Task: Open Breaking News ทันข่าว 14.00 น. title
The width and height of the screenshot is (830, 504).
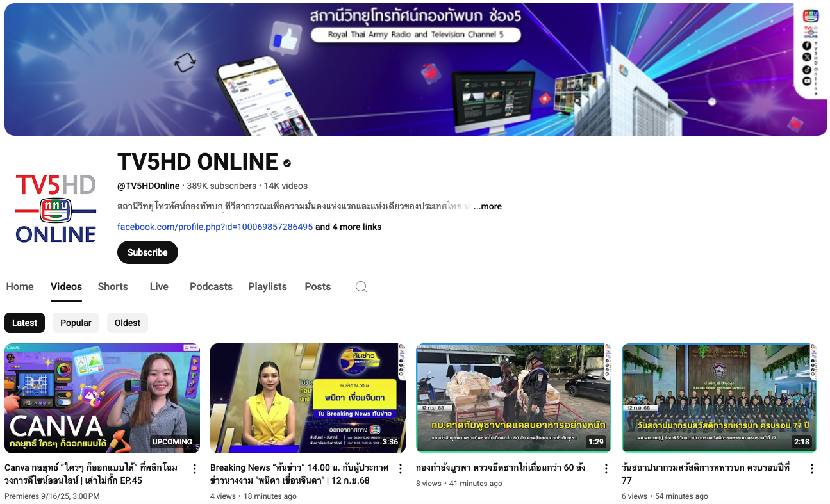Action: pos(299,474)
